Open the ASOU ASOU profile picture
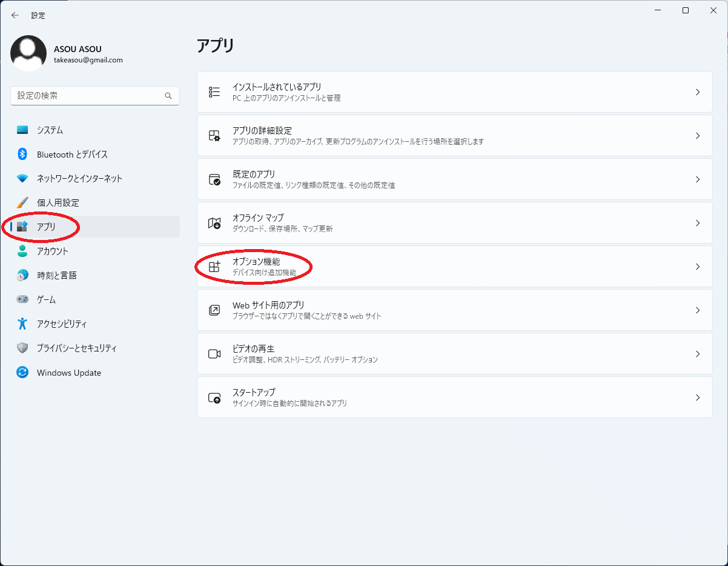Viewport: 728px width, 566px height. (28, 53)
